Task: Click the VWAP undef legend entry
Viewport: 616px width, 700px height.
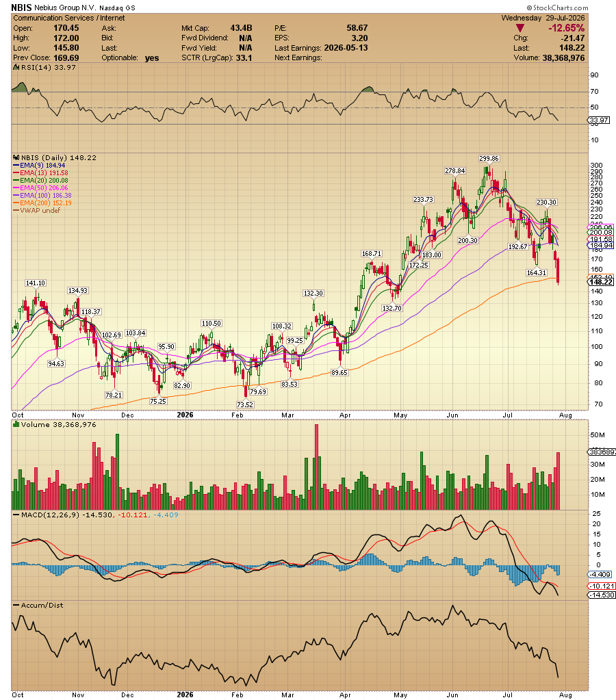Action: [37, 210]
